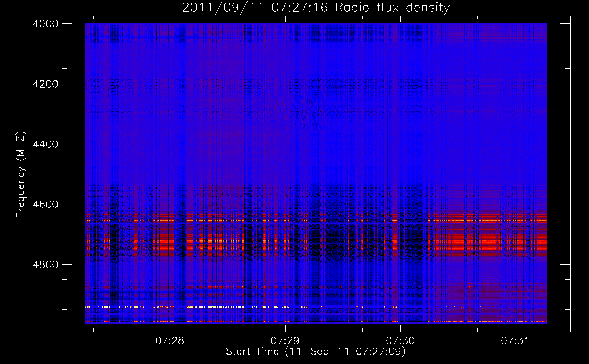Click the 4400 frequency tick label
Screen dimensions: 589x364
(46, 144)
